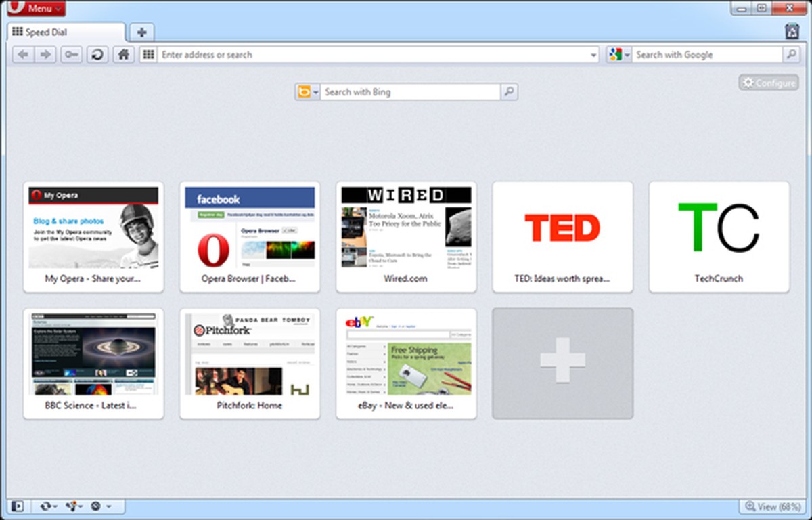Select the password wand icon
Image resolution: width=812 pixels, height=520 pixels.
pyautogui.click(x=70, y=54)
